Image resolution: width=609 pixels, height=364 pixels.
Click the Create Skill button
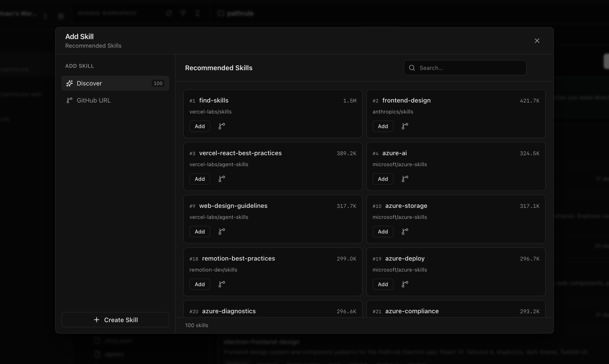(115, 320)
